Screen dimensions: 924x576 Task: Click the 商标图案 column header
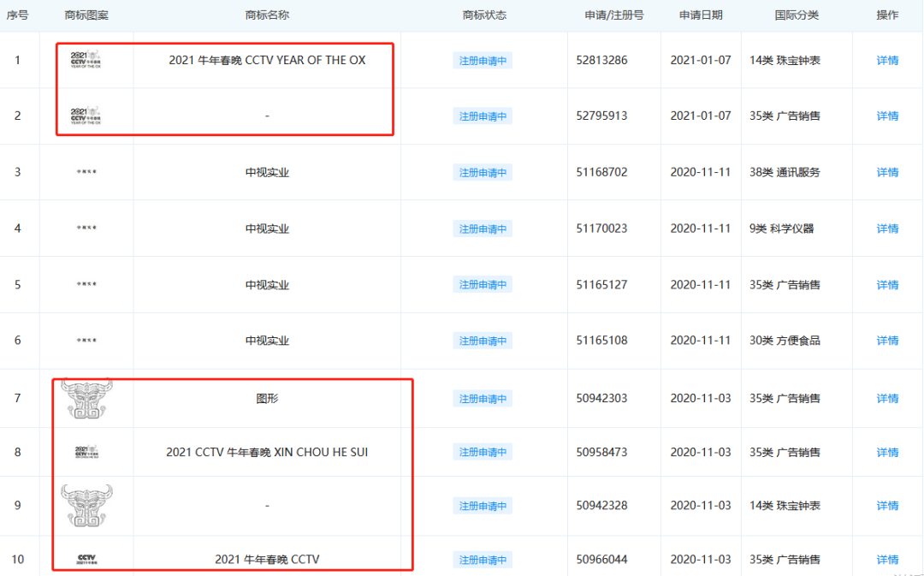coord(86,15)
